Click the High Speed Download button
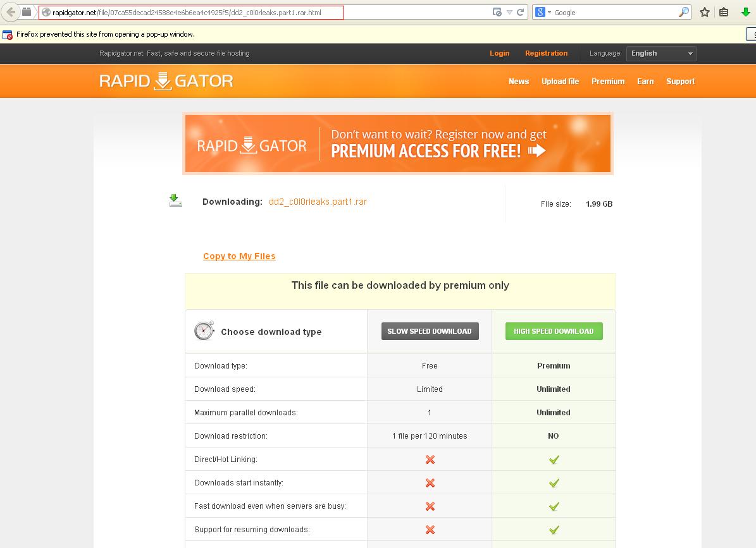 point(554,331)
